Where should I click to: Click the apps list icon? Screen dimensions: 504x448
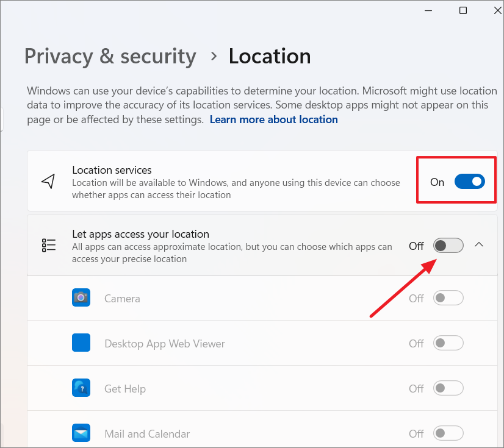49,246
